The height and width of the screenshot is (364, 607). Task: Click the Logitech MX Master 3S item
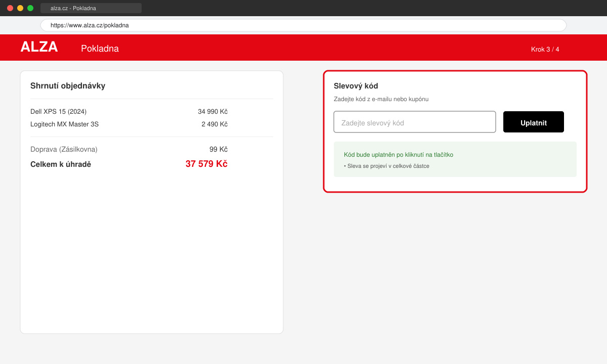tap(64, 124)
